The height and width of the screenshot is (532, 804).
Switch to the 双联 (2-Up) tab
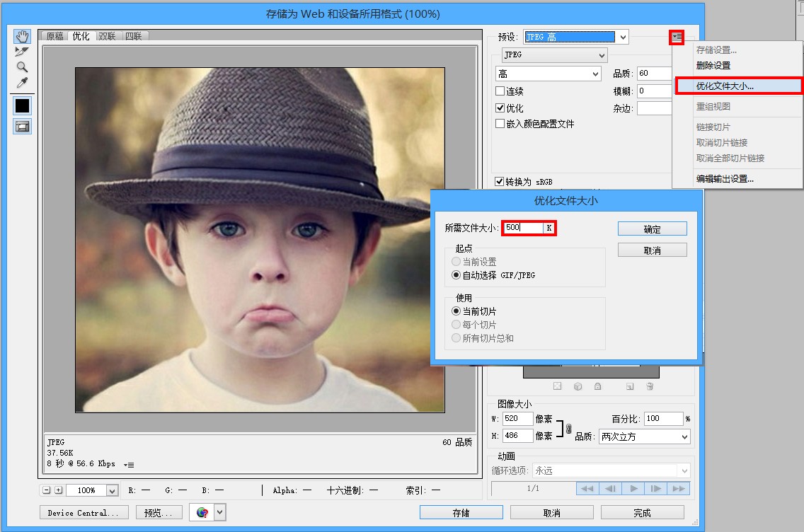[108, 36]
